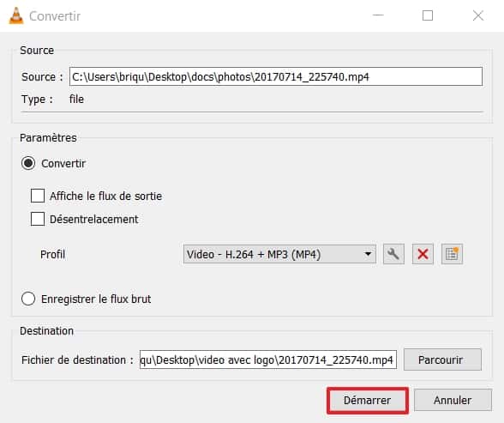
Task: Create a new profile icon
Action: (452, 254)
